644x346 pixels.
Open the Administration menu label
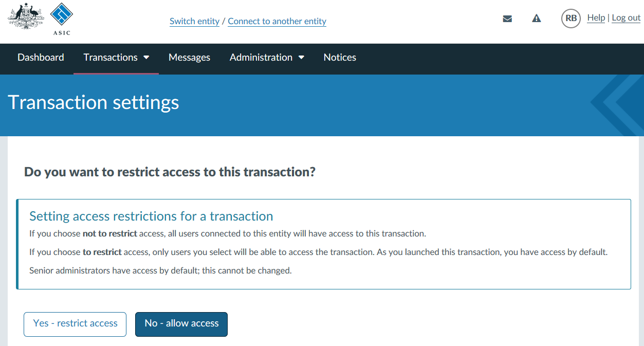(261, 58)
